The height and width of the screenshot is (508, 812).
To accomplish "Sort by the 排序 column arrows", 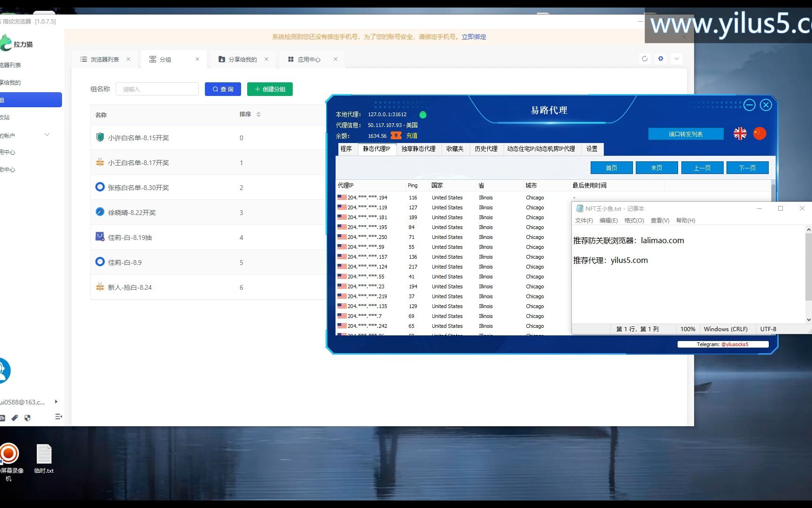I will coord(258,114).
